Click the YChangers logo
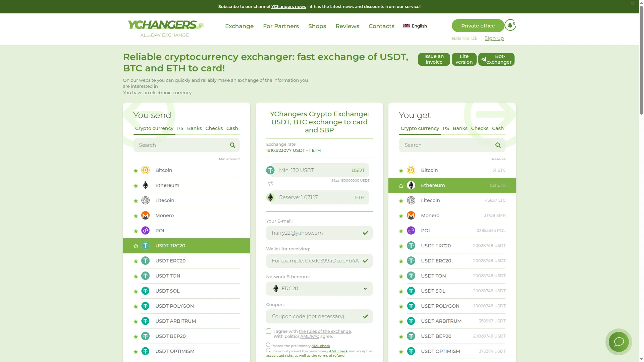 click(x=165, y=28)
